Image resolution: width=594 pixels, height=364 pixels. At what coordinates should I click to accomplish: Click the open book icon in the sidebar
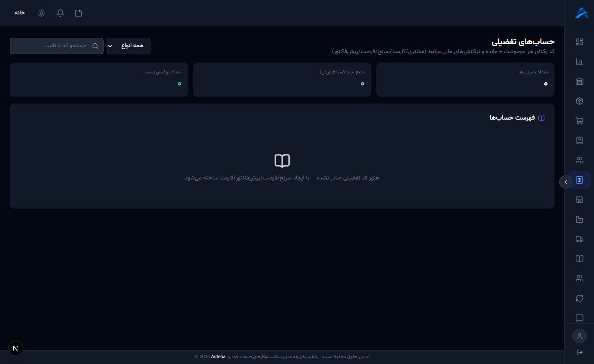579,259
